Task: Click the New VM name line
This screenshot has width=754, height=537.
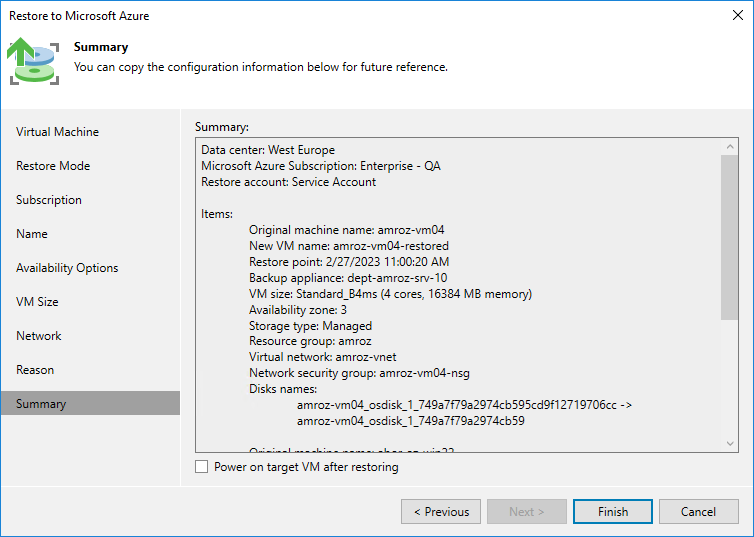Action: tap(349, 246)
